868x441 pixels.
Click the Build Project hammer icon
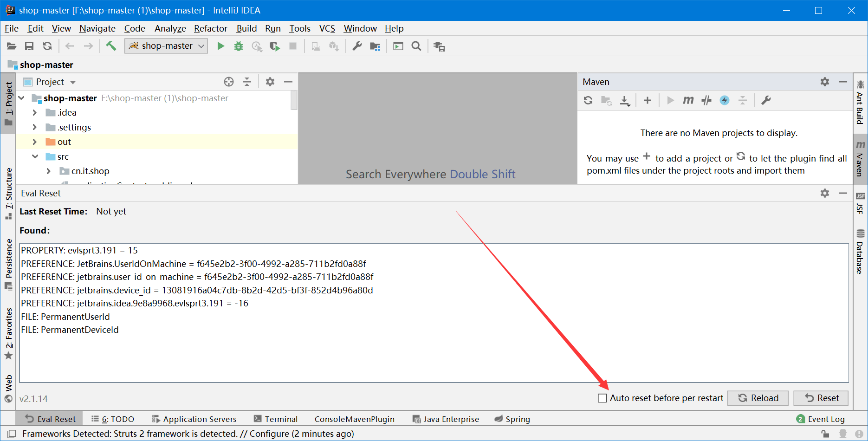click(111, 45)
